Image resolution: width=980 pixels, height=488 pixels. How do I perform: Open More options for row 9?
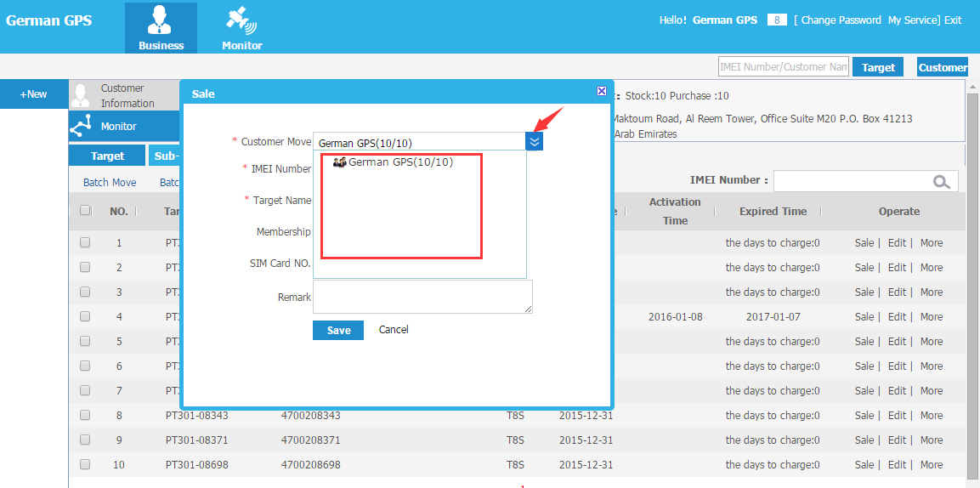click(932, 440)
